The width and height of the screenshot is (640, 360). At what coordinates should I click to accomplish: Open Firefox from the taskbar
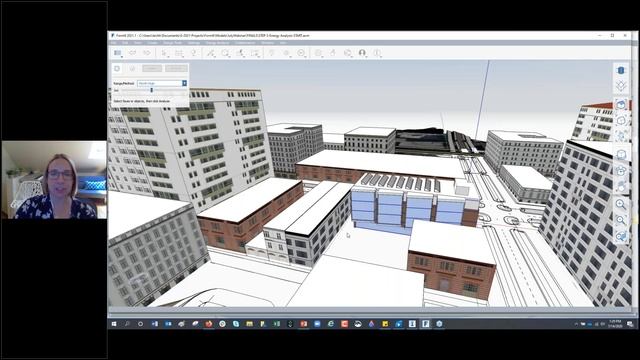click(209, 324)
